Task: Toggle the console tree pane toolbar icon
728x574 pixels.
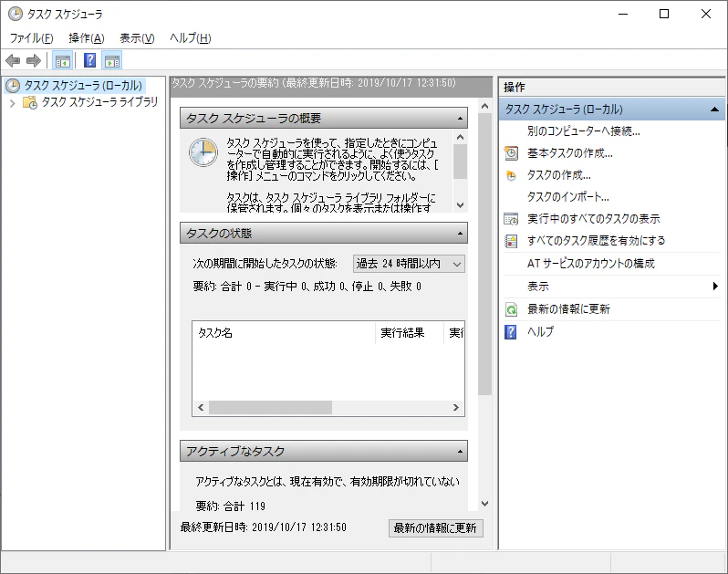Action: tap(62, 60)
